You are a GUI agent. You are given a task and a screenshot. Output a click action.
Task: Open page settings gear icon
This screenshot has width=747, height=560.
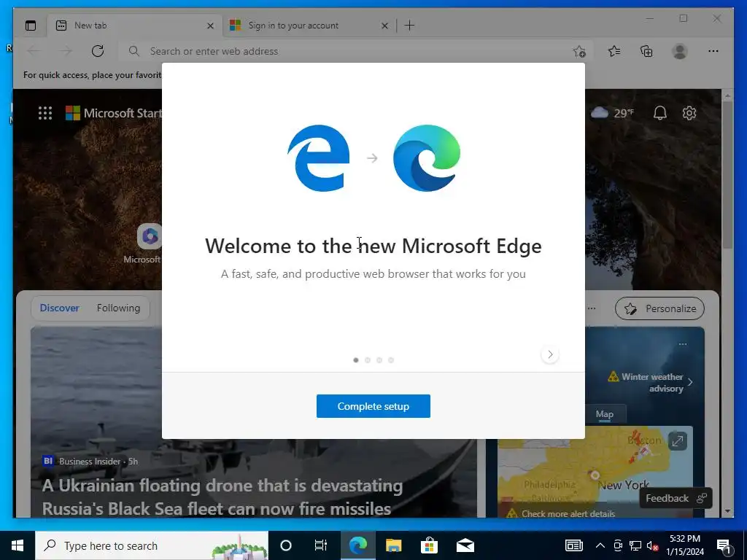click(689, 113)
